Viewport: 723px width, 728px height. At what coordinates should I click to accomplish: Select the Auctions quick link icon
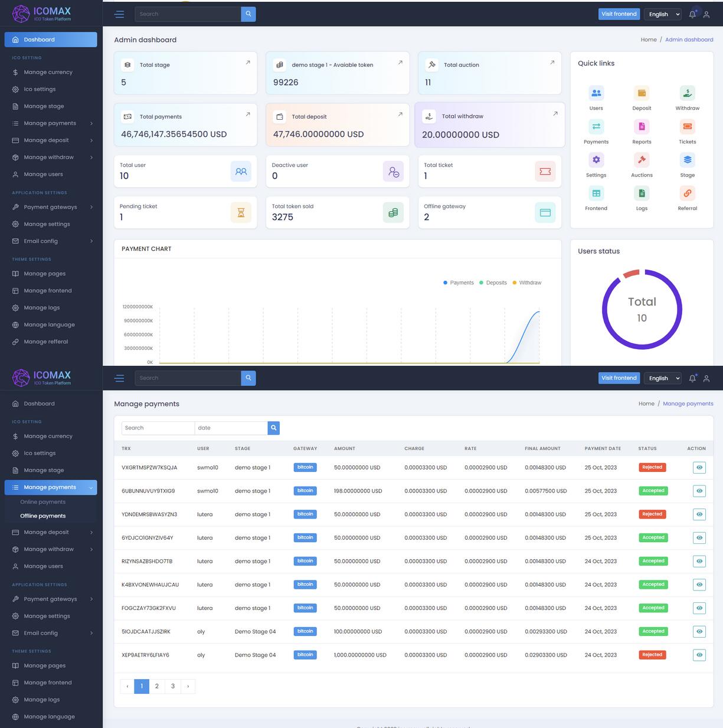[642, 160]
